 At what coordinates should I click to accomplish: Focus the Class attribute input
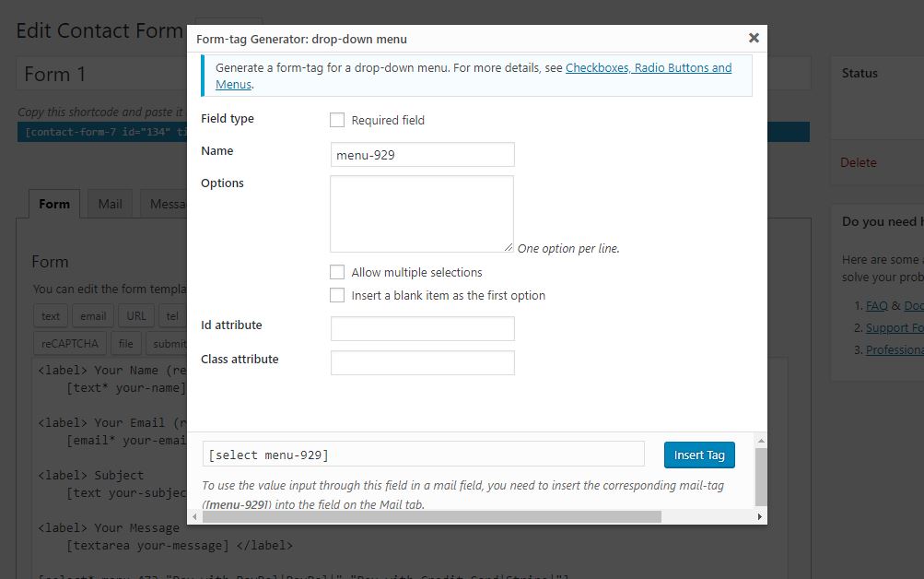(423, 362)
